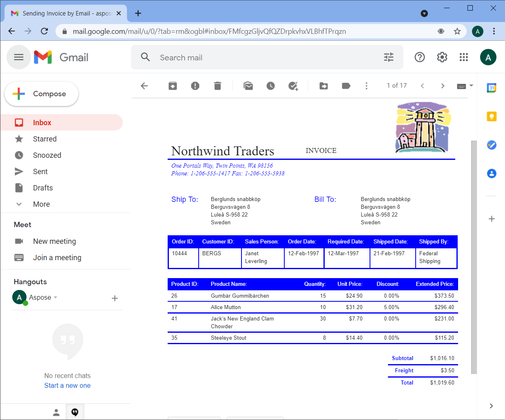Click the Steeleye Stout product name

[228, 338]
